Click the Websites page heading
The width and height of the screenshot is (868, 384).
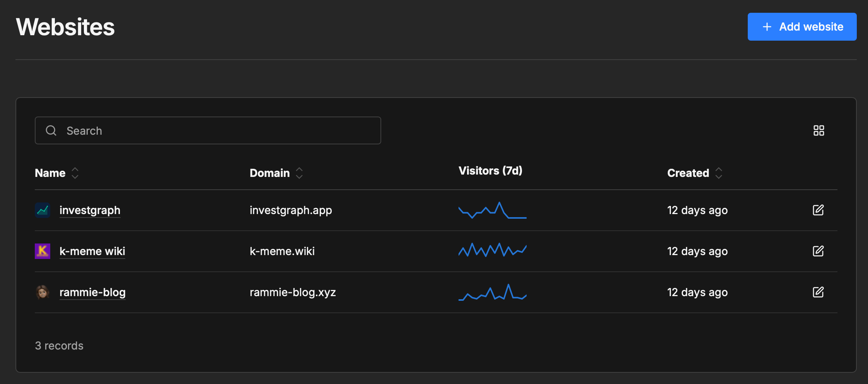65,27
